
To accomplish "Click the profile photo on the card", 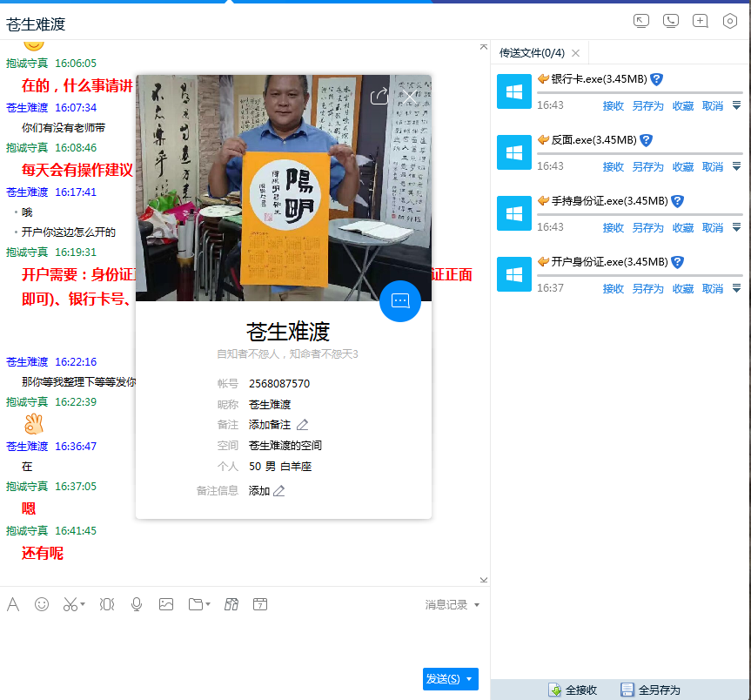I will coord(284,188).
